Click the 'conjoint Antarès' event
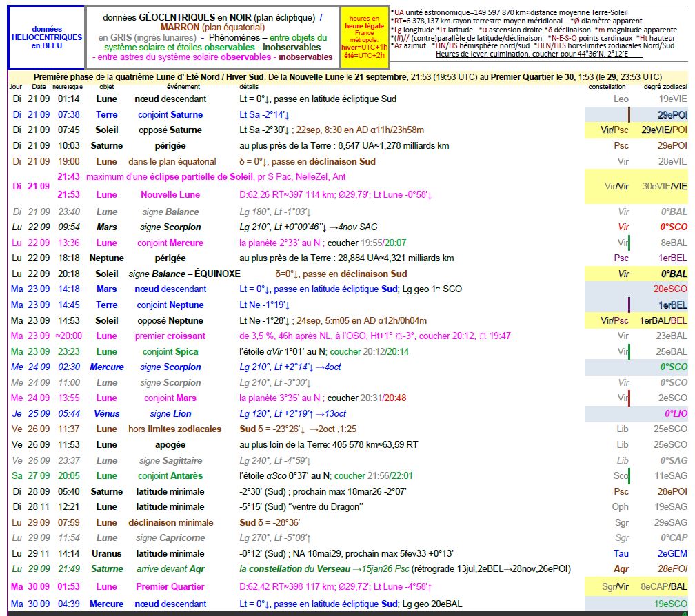 pyautogui.click(x=170, y=475)
